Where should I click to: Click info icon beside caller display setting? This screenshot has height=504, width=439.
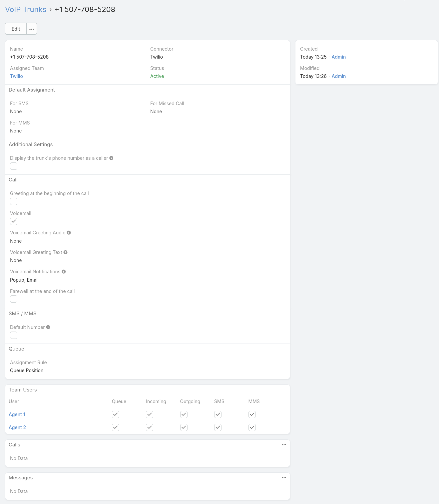111,158
